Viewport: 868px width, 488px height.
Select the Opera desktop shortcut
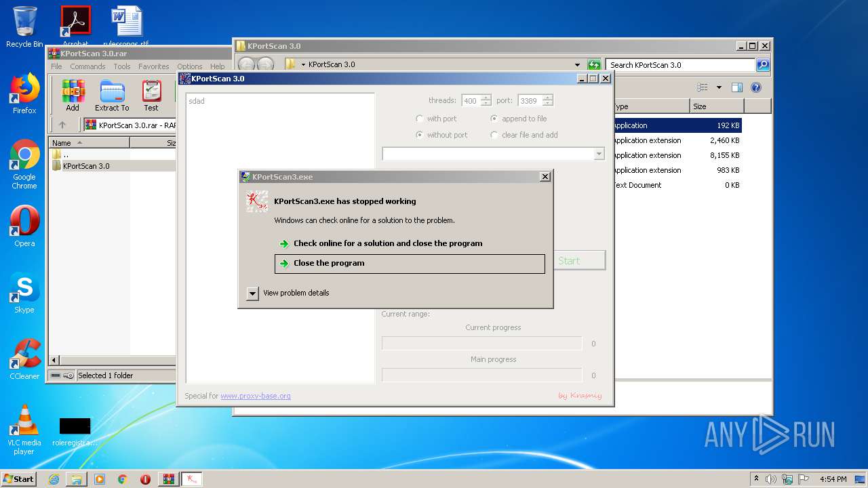[x=24, y=226]
